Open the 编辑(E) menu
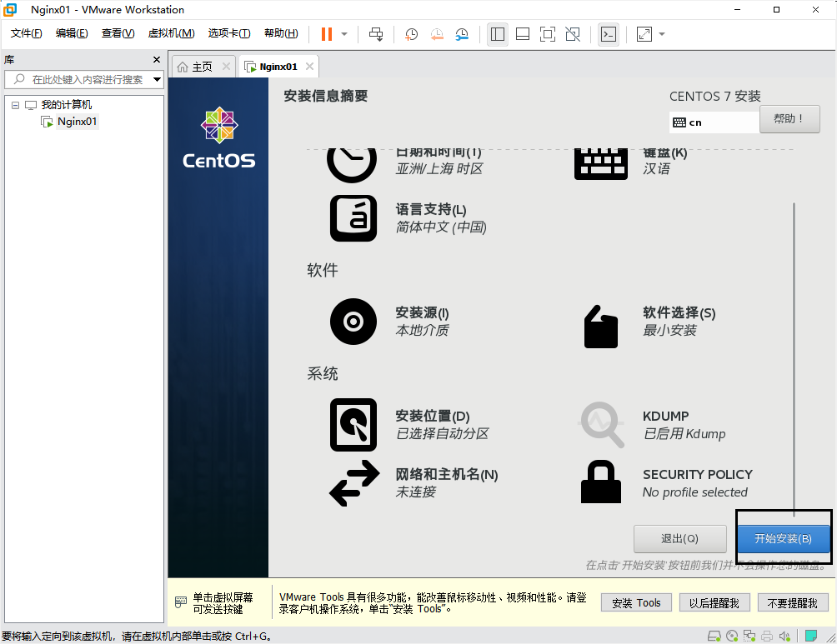This screenshot has height=644, width=837. coord(72,33)
